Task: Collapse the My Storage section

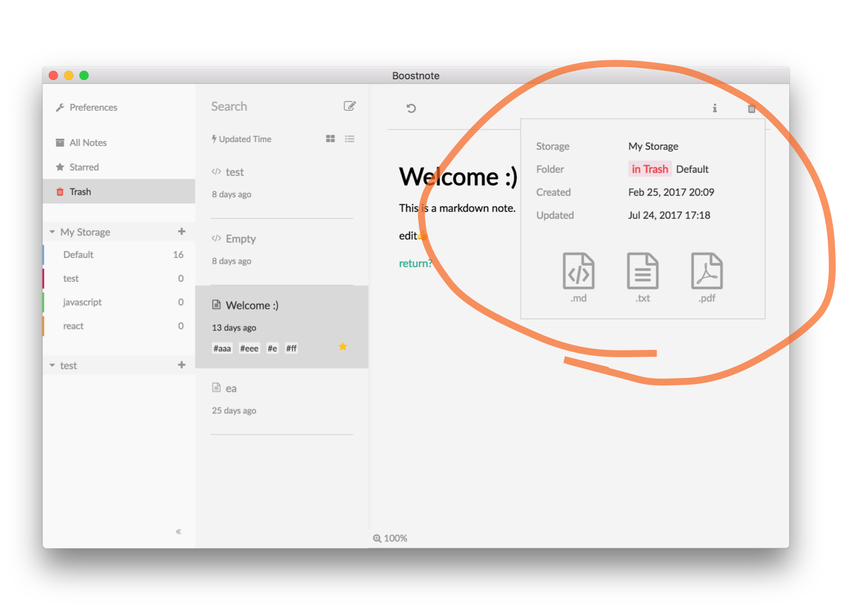Action: (52, 232)
